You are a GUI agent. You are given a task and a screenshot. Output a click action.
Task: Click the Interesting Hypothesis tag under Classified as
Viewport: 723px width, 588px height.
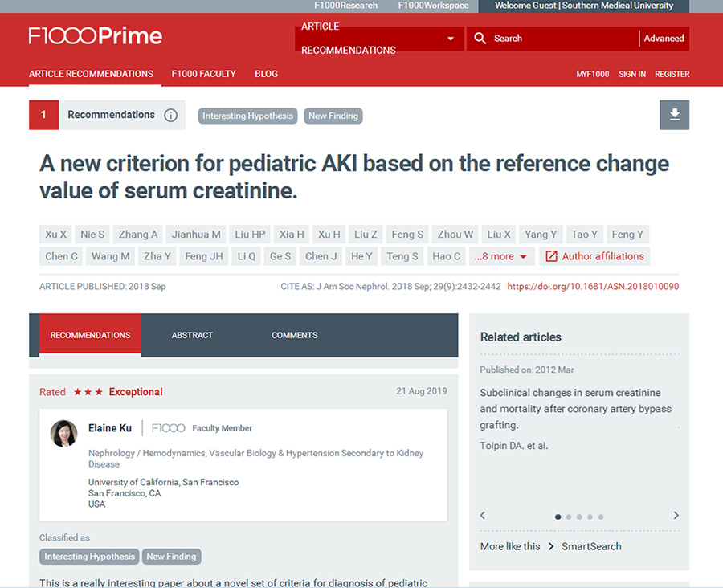pyautogui.click(x=89, y=557)
